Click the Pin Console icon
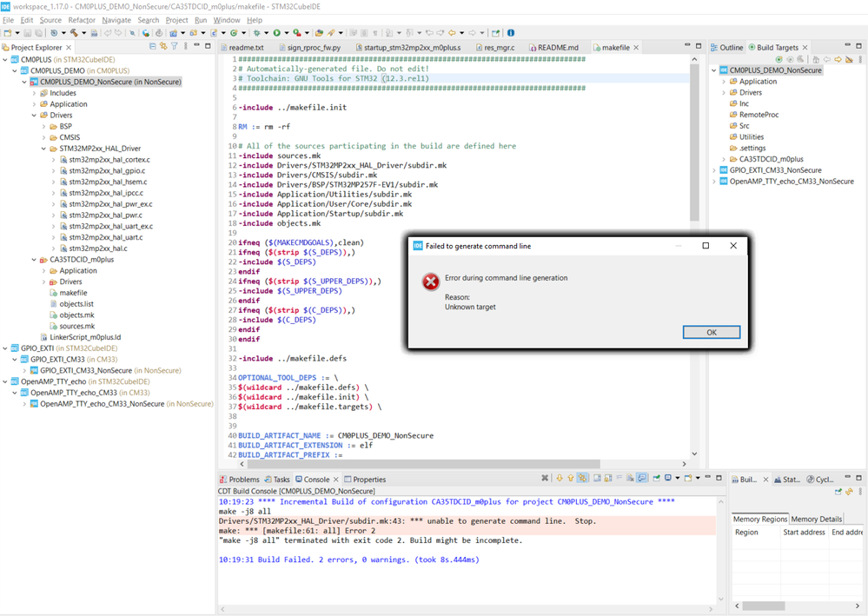The image size is (868, 616). tap(657, 478)
